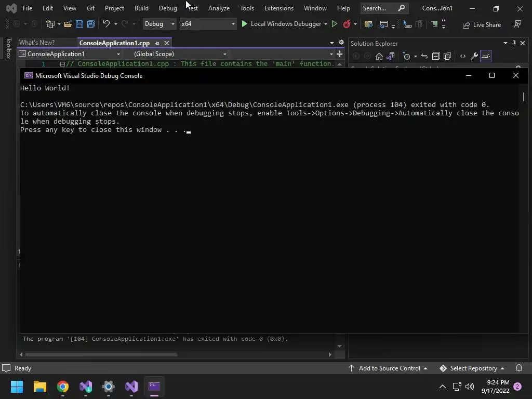The image size is (532, 399).
Task: Toggle Preview Selected Items in Solution Explorer
Action: (x=486, y=56)
